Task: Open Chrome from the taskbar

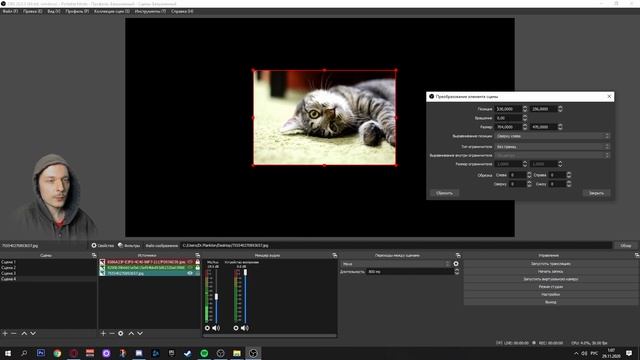Action: (57, 353)
